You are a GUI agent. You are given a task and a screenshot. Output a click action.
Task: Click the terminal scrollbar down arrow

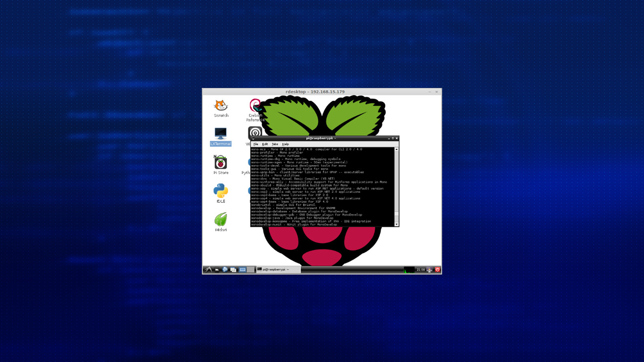397,224
